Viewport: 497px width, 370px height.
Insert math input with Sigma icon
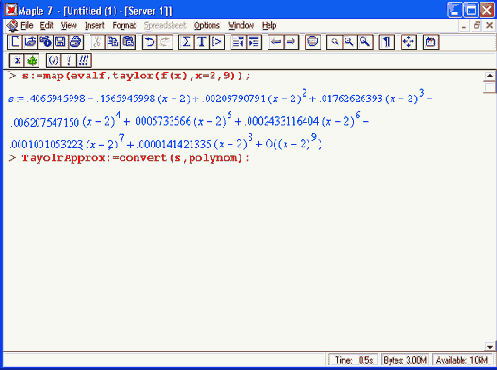pos(186,42)
